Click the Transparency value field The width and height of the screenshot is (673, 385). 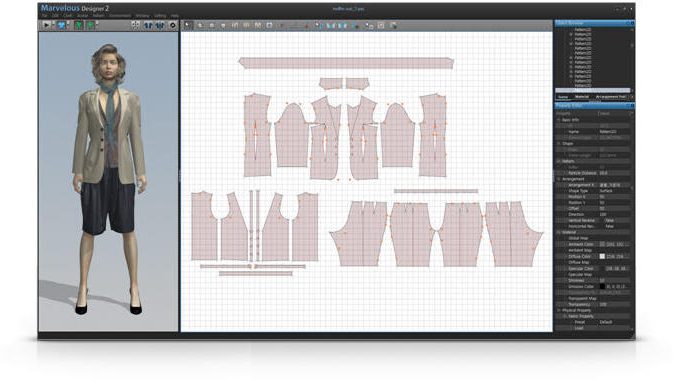[614, 304]
